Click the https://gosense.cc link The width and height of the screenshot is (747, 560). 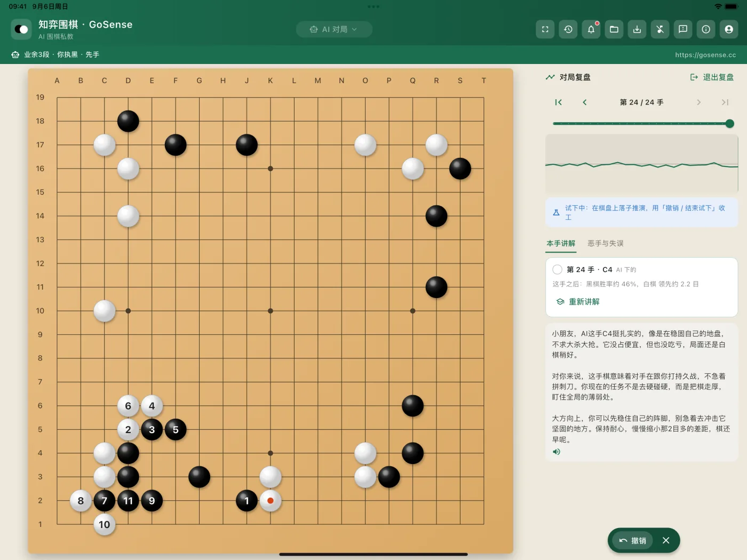tap(705, 55)
